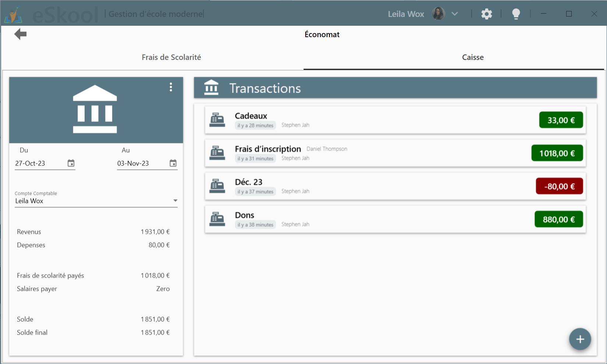Click the -80,00 € red amount badge
This screenshot has height=364, width=607.
559,186
